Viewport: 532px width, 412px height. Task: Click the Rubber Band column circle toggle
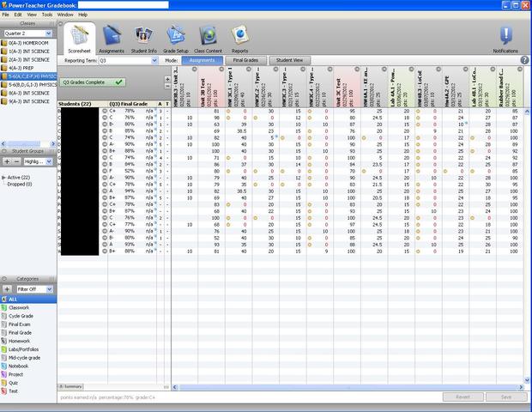click(520, 70)
